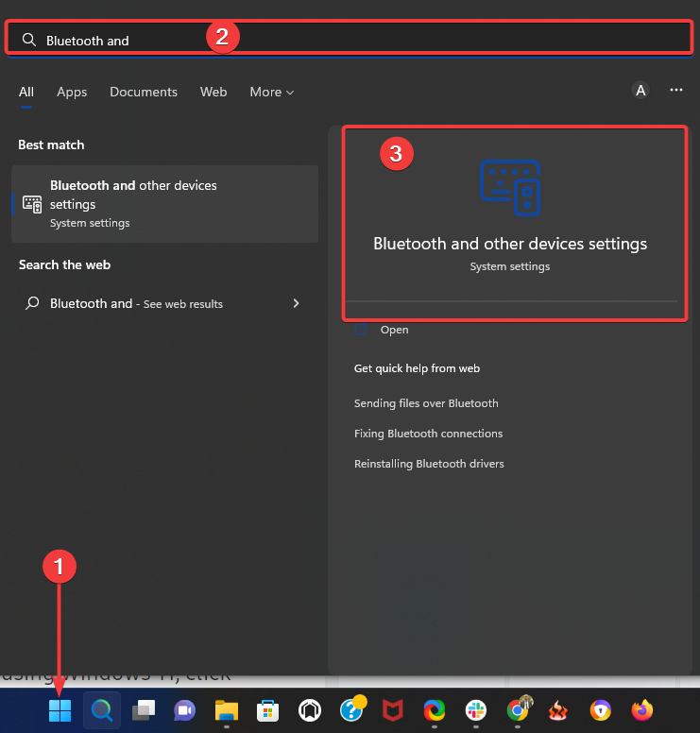Open Slack from the taskbar
Image resolution: width=700 pixels, height=733 pixels.
pos(476,710)
